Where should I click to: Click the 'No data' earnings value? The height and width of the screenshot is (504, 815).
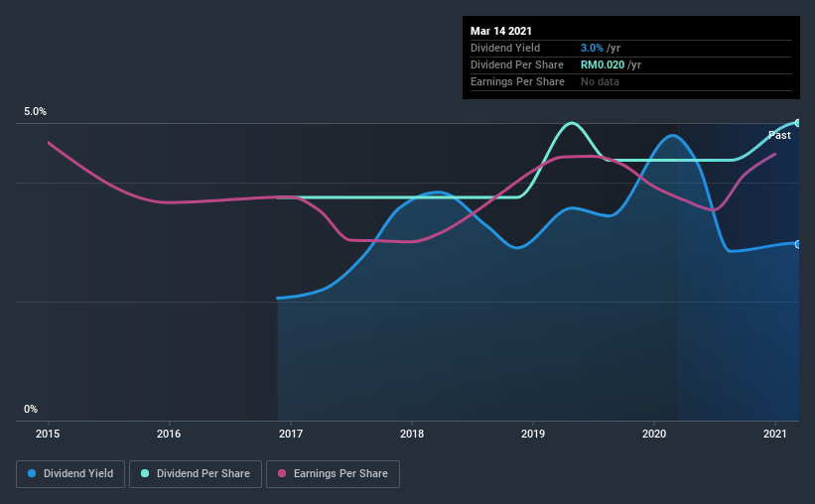[600, 81]
